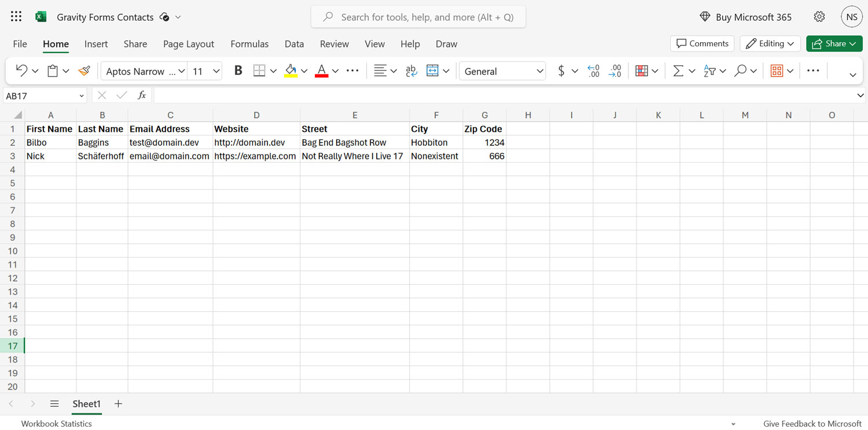Screen dimensions: 868x430
Task: Apply red Font Color
Action: (x=322, y=71)
